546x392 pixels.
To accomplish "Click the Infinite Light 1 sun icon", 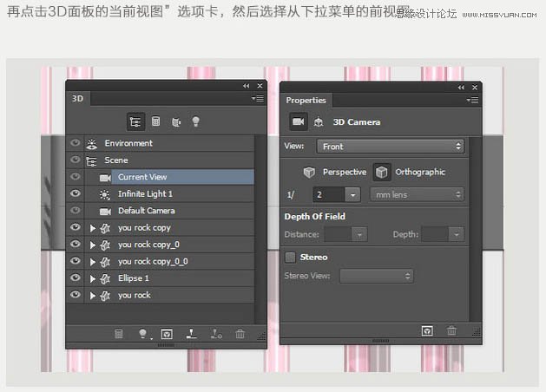I will click(105, 194).
